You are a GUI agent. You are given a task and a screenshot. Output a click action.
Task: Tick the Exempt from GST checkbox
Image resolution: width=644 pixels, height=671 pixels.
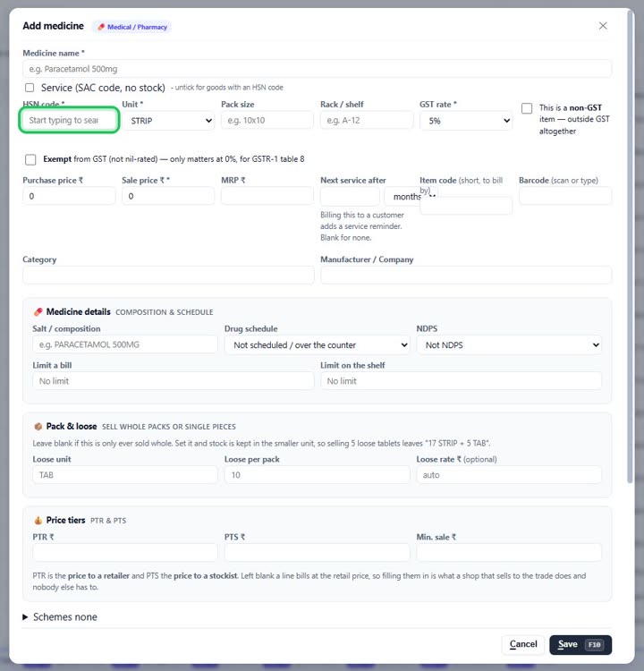click(30, 159)
